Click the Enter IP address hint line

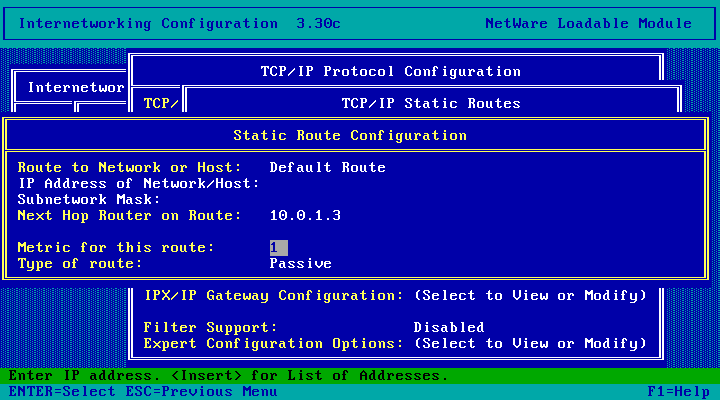[228, 376]
